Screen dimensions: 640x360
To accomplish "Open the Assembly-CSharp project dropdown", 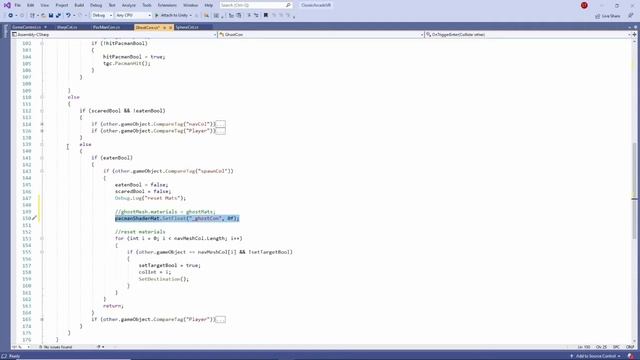I will (114, 35).
